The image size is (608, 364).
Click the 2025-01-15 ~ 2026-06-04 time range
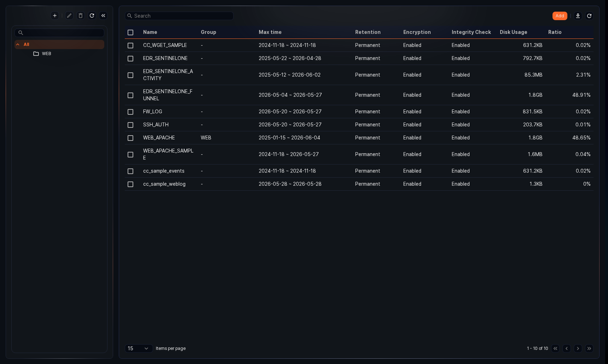pyautogui.click(x=290, y=138)
